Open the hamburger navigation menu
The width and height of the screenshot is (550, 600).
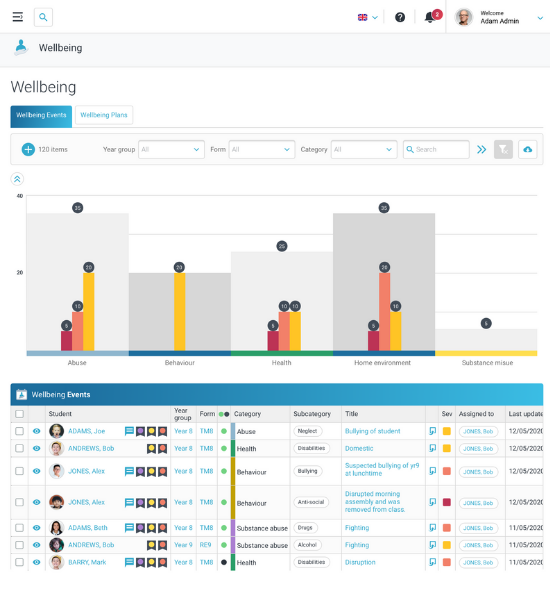point(18,17)
